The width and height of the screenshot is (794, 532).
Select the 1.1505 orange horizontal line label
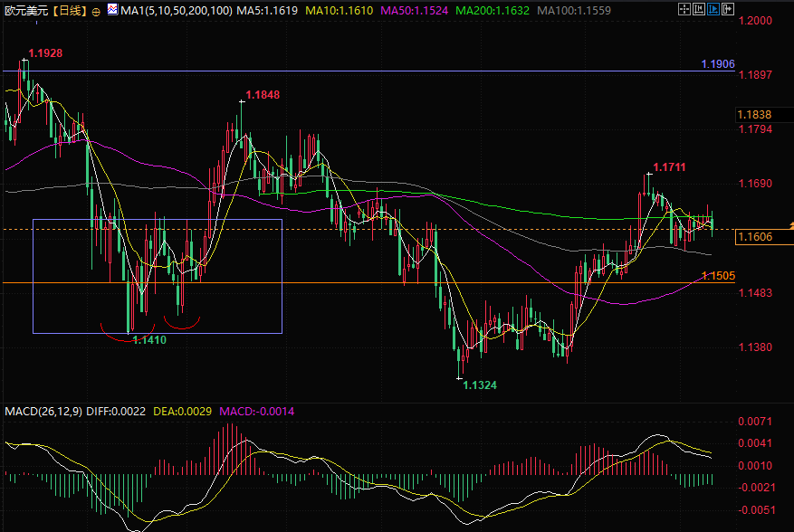(718, 275)
